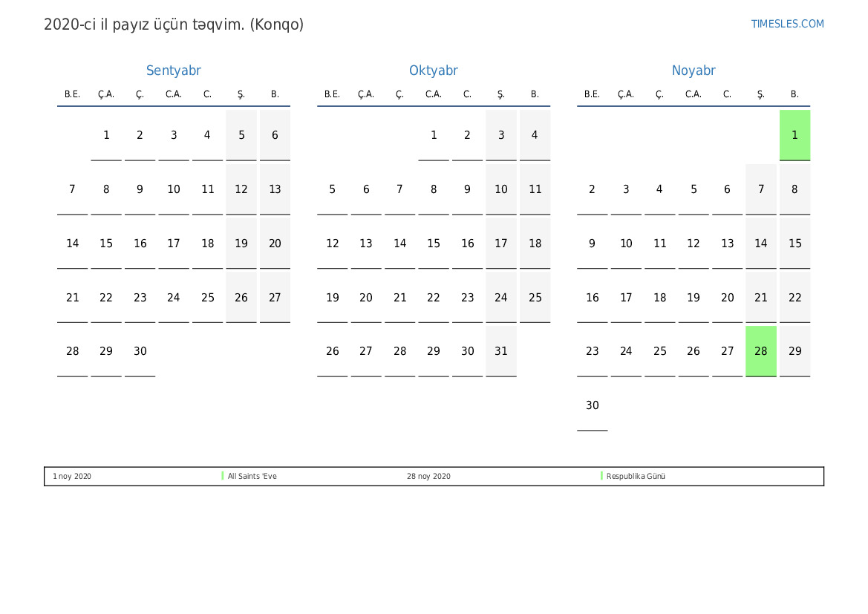Click the 28 noy 2020 legend date
868x614 pixels.
pos(428,476)
